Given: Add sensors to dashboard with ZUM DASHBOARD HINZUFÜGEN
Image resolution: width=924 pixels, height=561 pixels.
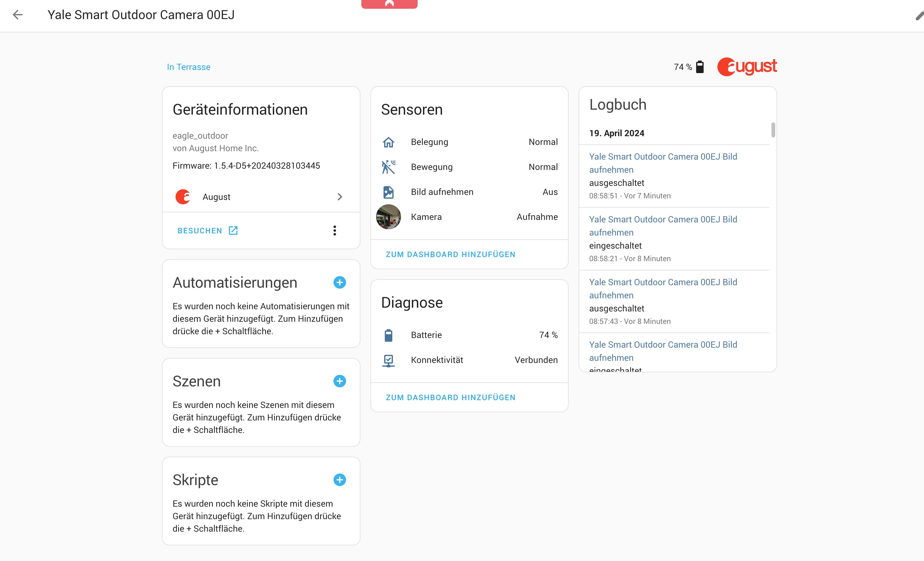Looking at the screenshot, I should pos(450,255).
